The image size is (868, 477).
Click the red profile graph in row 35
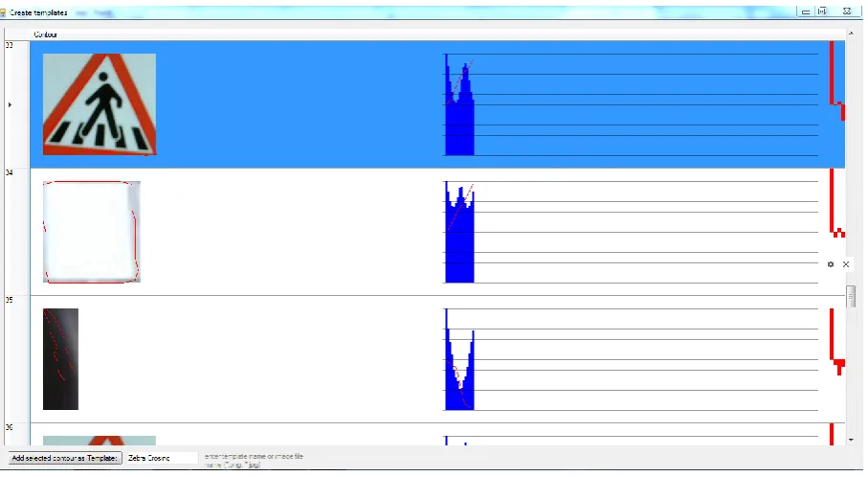837,342
